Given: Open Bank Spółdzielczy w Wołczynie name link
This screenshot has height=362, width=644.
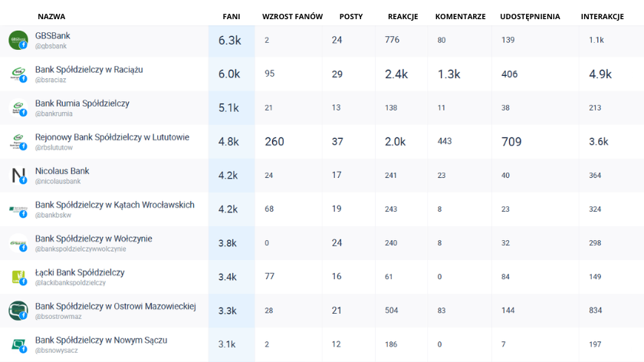Looking at the screenshot, I should [x=94, y=239].
